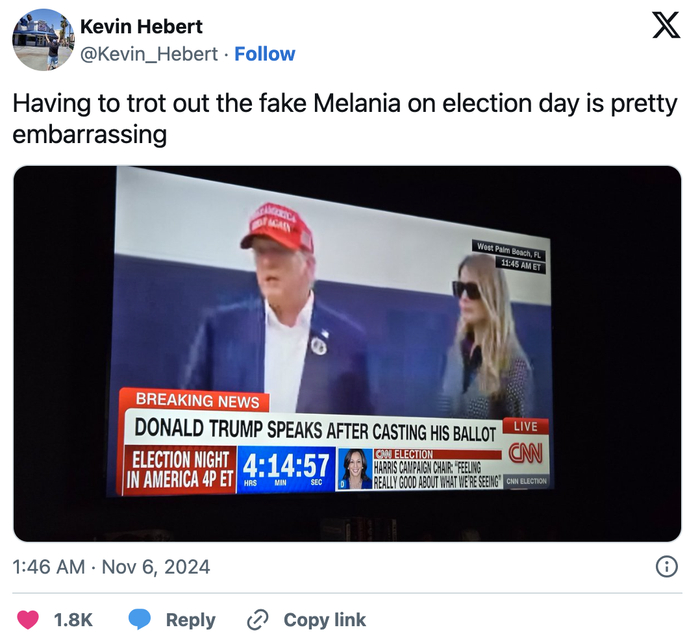Viewport: 700px width, 642px height.
Task: Open the embedded CNN broadcast photo
Action: [346, 300]
